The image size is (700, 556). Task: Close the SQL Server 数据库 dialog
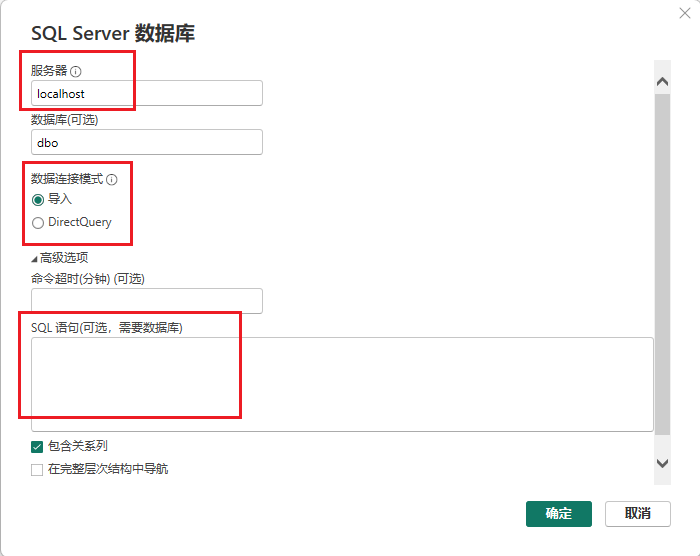point(685,13)
